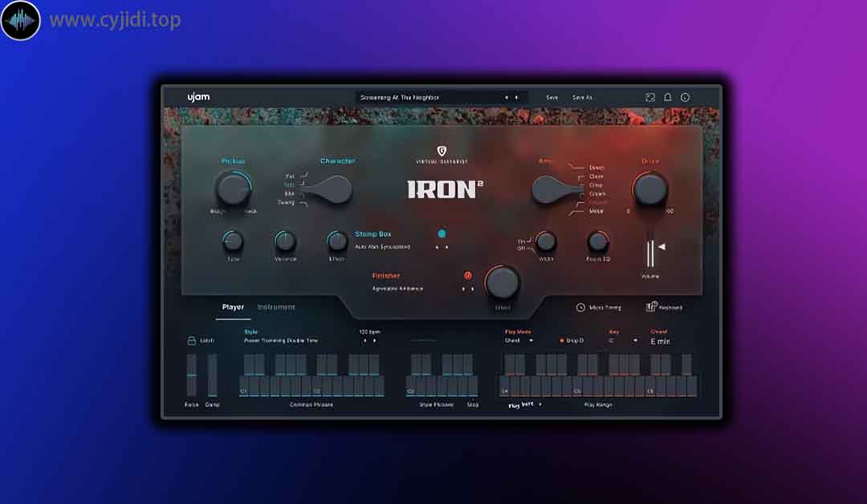Click the Finisher Effect knob
This screenshot has height=504, width=867.
click(503, 283)
